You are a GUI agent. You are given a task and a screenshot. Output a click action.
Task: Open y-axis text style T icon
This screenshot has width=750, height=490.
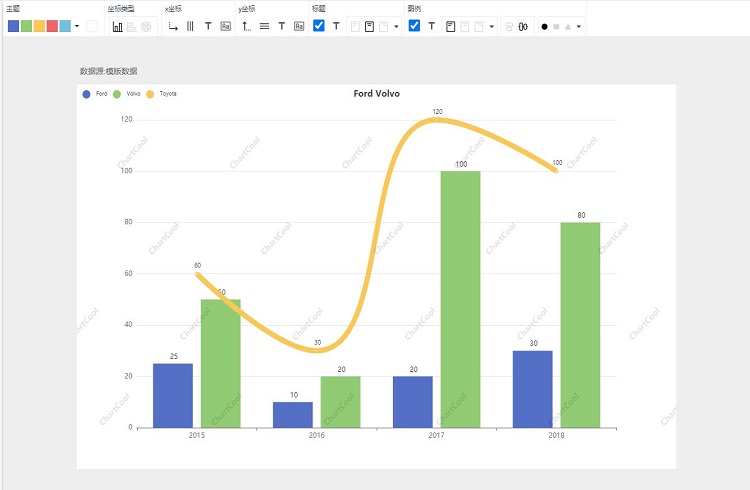(x=282, y=26)
